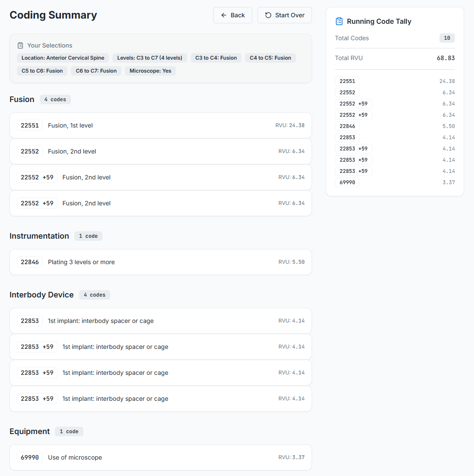The width and height of the screenshot is (474, 476).
Task: Click the Total Codes count of 10
Action: point(447,38)
